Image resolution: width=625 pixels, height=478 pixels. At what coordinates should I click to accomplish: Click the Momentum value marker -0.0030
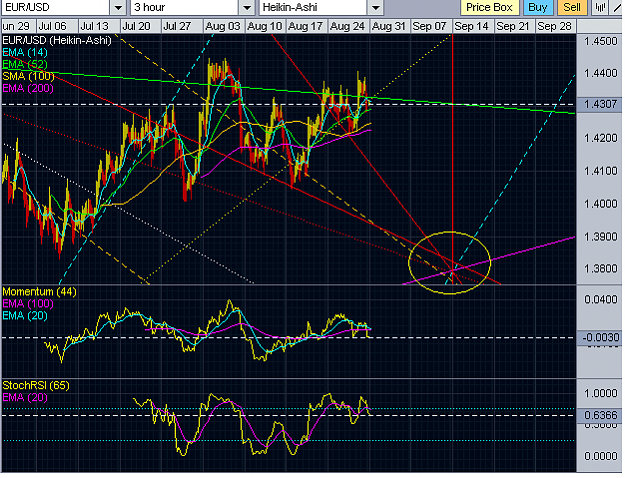[x=599, y=338]
